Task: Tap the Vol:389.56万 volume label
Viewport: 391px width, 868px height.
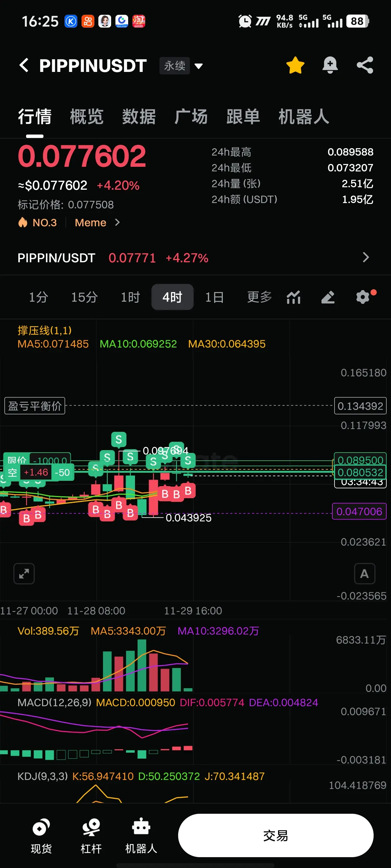Action: (x=48, y=631)
